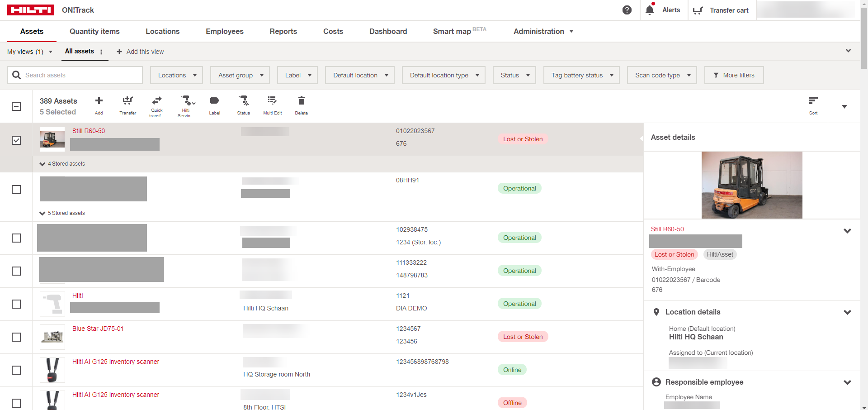Open the Default location filter dropdown
Image resolution: width=868 pixels, height=410 pixels.
[x=360, y=75]
